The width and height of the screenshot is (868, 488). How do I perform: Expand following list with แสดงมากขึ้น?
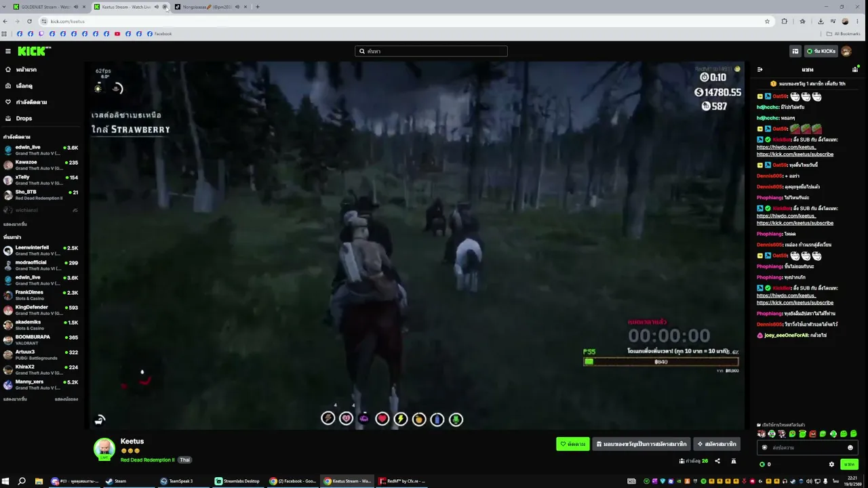coord(15,224)
